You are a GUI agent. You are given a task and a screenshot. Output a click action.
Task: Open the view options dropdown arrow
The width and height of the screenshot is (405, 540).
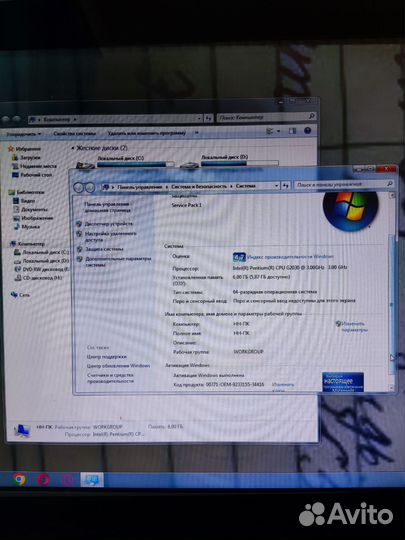pos(278,131)
